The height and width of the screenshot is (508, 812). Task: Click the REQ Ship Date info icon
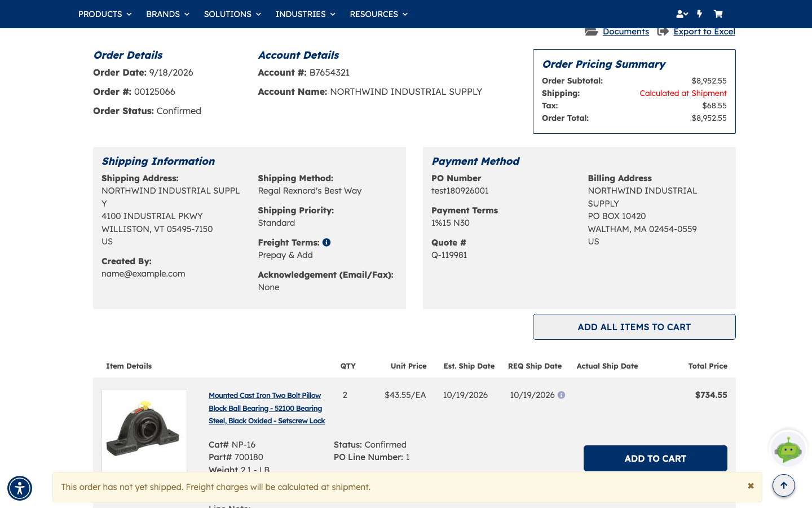click(561, 395)
